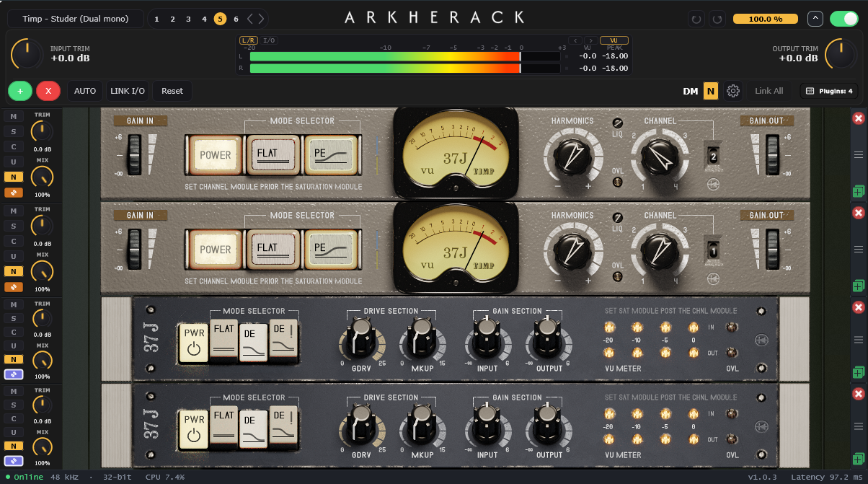Toggle the yellow N button next to DM
This screenshot has width=868, height=484.
(x=711, y=91)
